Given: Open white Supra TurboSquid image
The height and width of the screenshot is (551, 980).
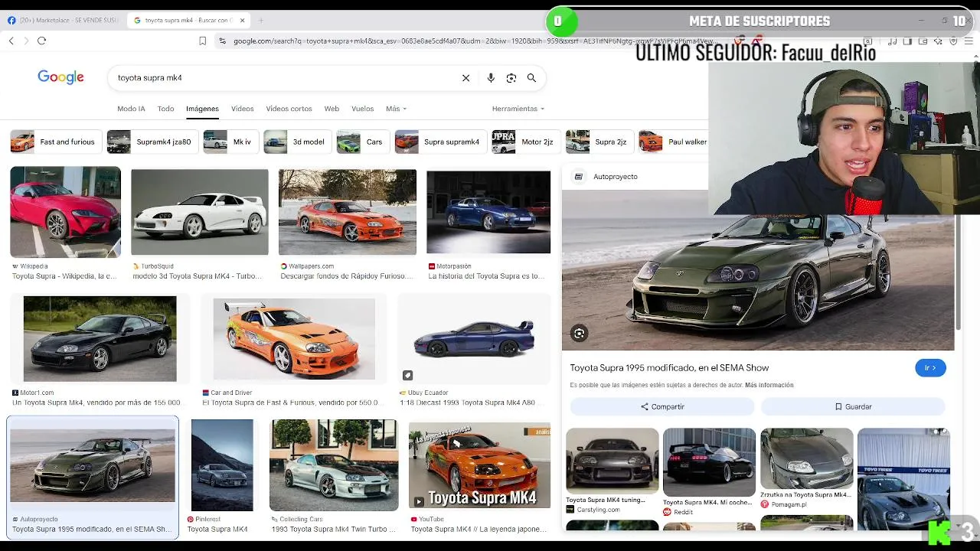Looking at the screenshot, I should [x=200, y=212].
